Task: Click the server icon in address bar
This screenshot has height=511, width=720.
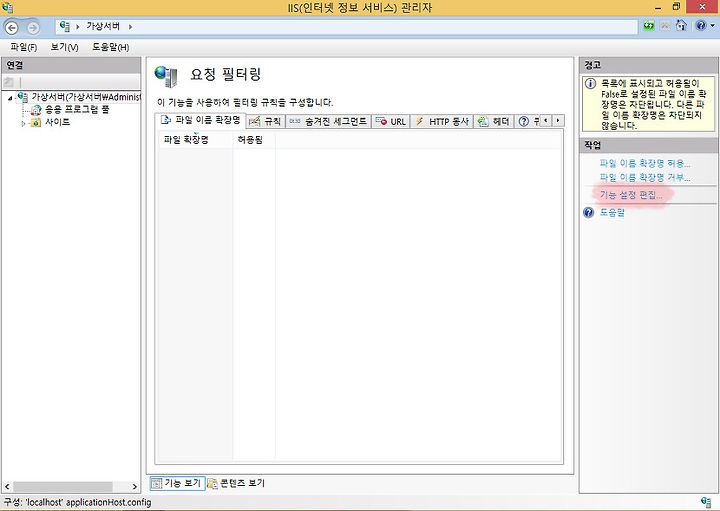Action: click(x=65, y=27)
